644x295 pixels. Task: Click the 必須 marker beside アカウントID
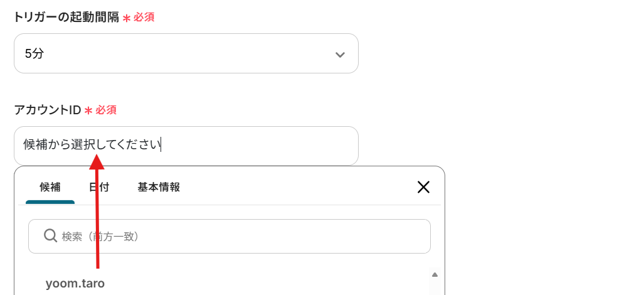(x=106, y=110)
